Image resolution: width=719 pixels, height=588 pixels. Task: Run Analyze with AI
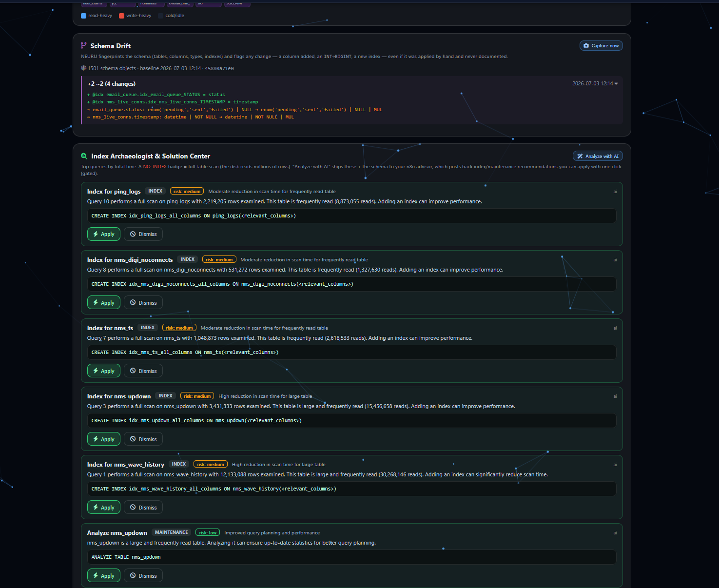[598, 156]
